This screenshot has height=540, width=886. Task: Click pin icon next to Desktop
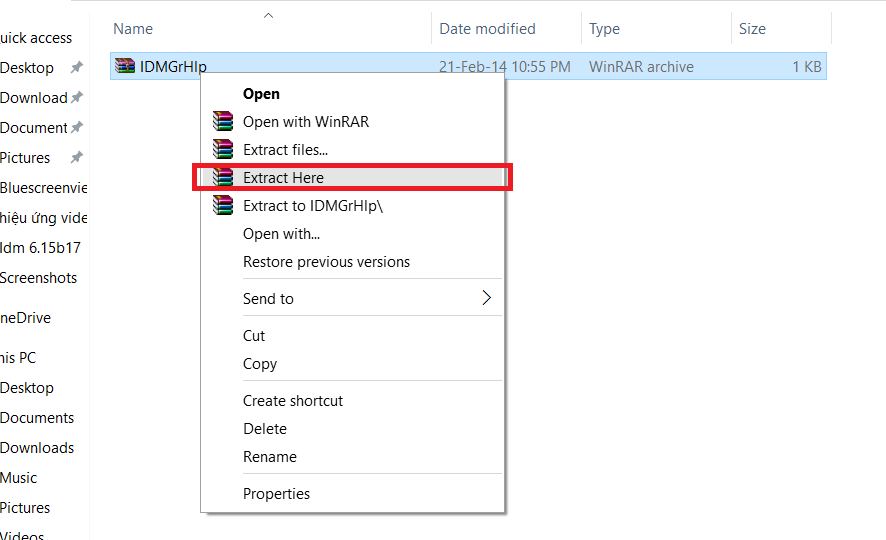(x=76, y=68)
